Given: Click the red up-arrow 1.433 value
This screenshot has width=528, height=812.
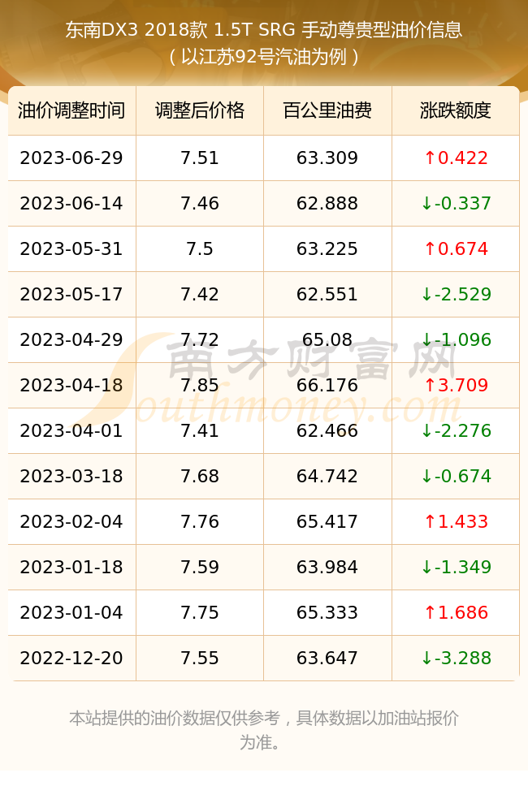Looking at the screenshot, I should tap(456, 521).
